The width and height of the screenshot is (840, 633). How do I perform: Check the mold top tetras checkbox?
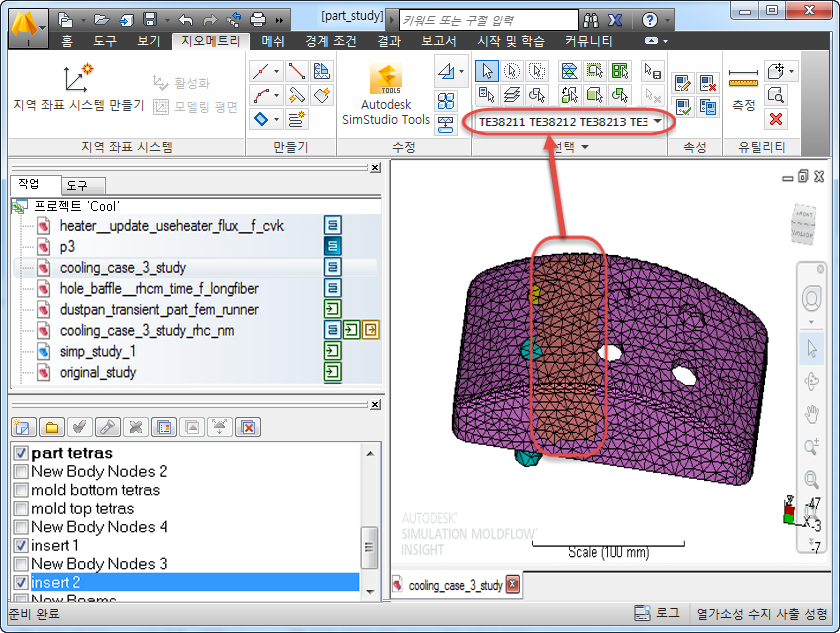21,508
